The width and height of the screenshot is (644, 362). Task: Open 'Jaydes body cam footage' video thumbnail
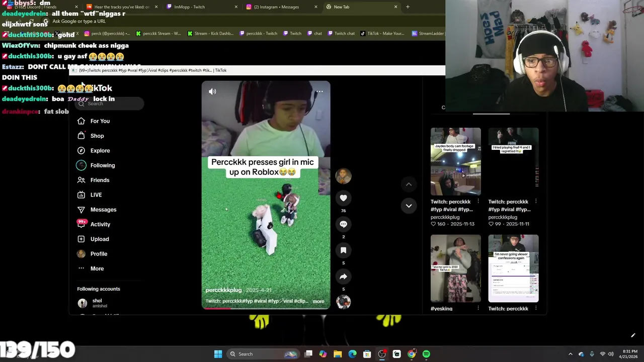click(456, 161)
